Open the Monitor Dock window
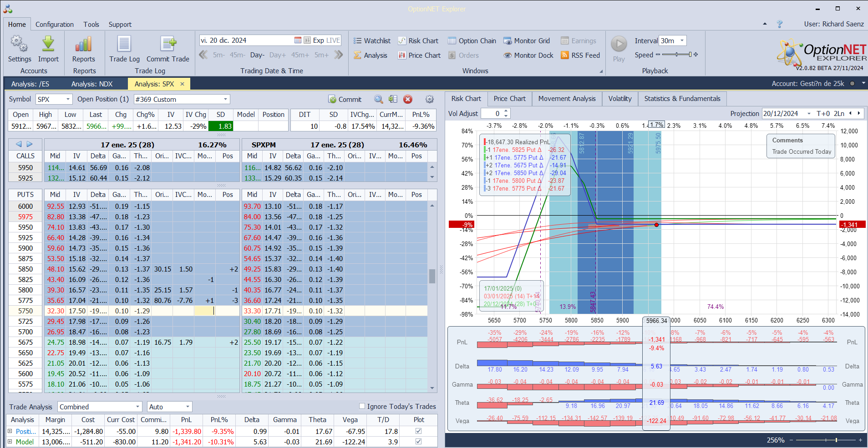The image size is (868, 448). point(528,55)
